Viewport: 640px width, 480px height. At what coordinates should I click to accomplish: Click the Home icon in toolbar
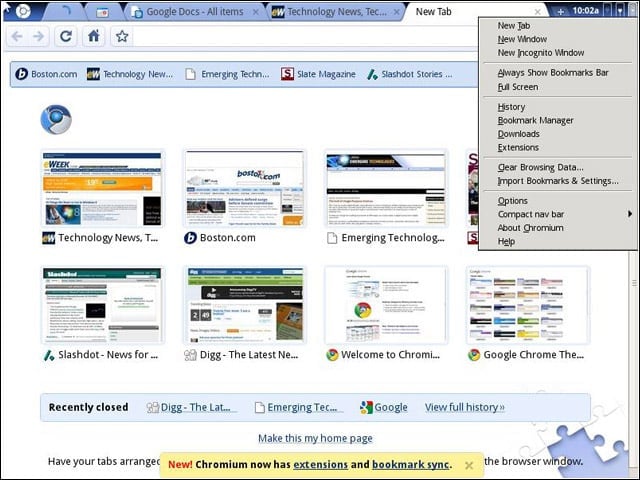(x=93, y=37)
